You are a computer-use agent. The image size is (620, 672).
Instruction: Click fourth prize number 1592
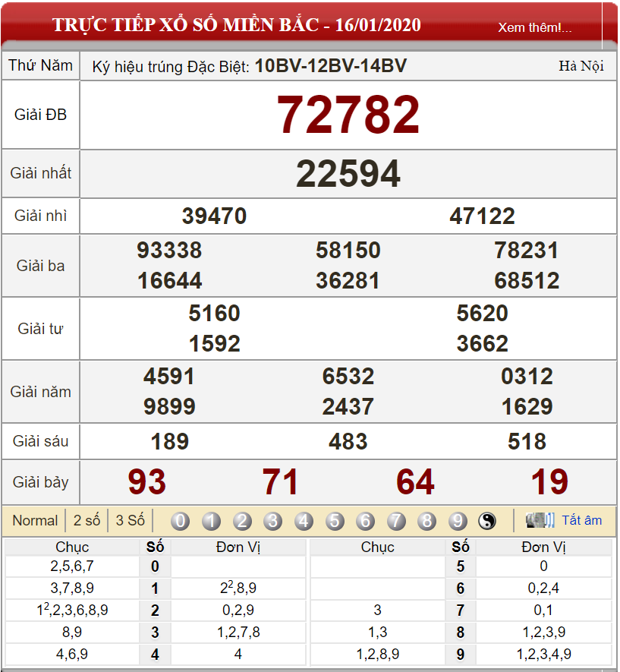point(214,344)
